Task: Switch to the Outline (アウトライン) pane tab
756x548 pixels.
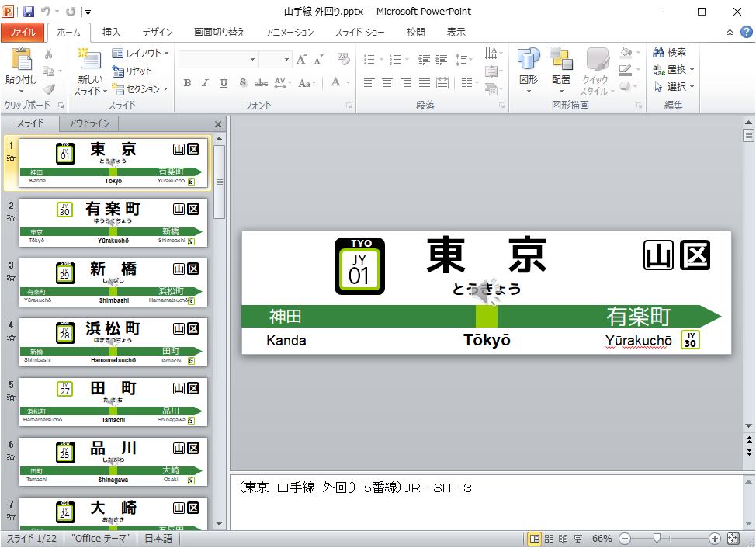Action: tap(89, 123)
